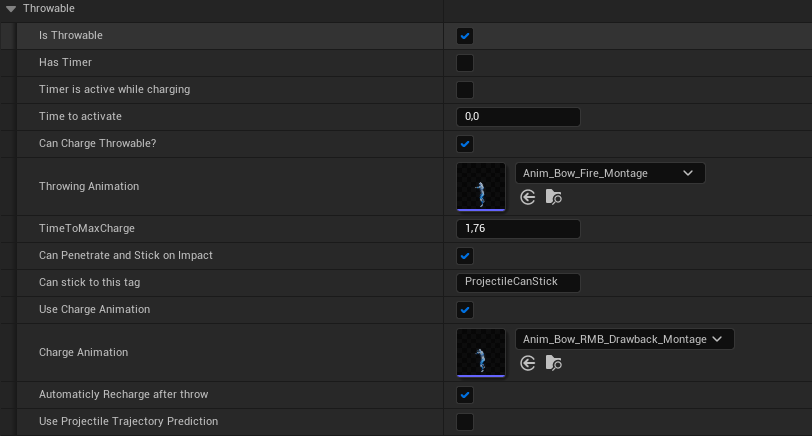This screenshot has width=812, height=436.
Task: Uncheck the Is Throwable checkbox
Action: point(465,36)
